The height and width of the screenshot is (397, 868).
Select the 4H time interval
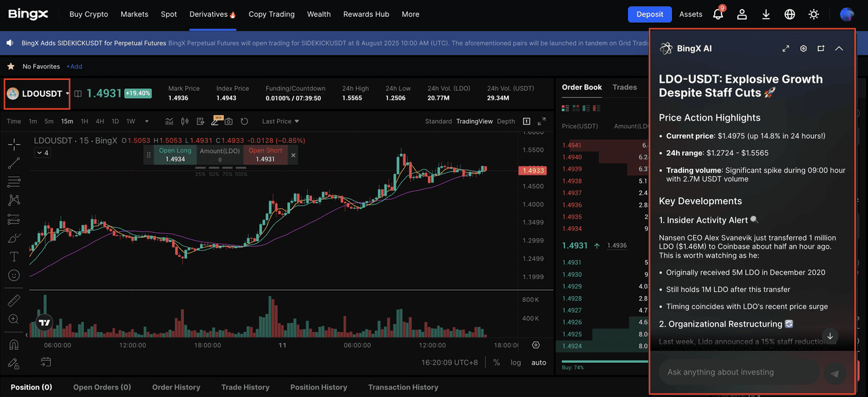tap(100, 121)
